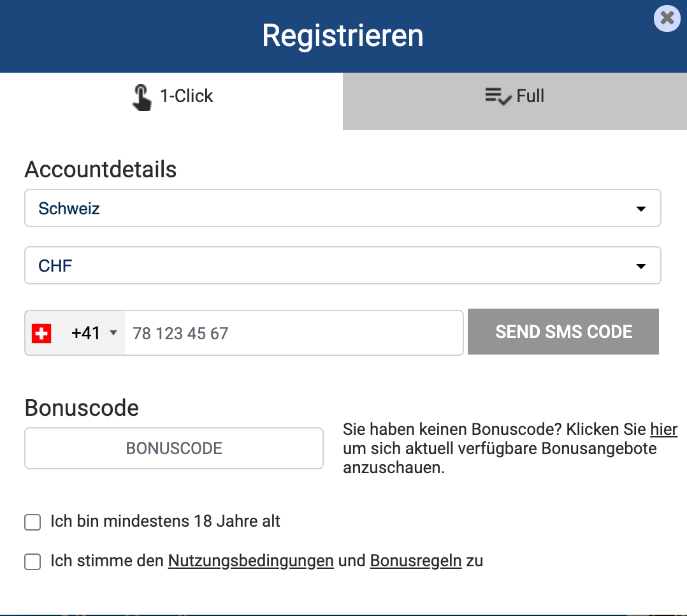This screenshot has width=687, height=616.
Task: Open the Bonusregeln link
Action: click(416, 561)
